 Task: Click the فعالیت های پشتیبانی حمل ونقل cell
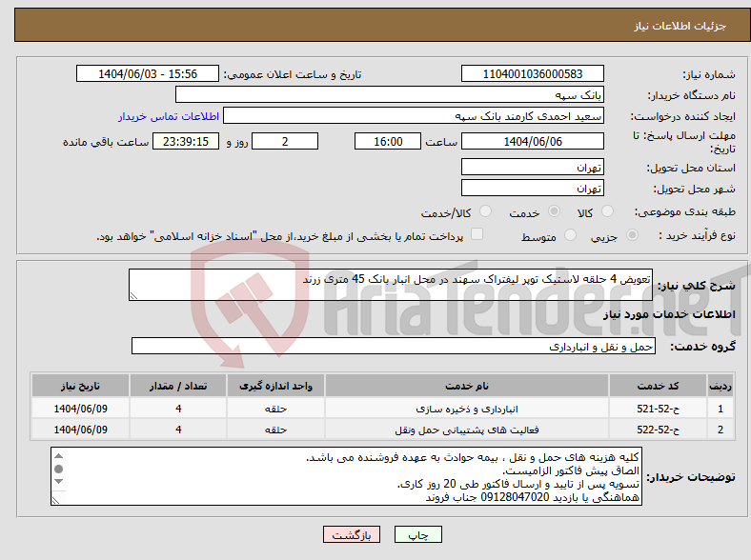(467, 430)
